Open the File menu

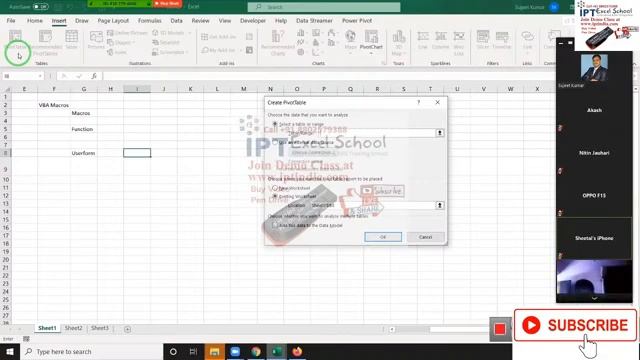11,20
